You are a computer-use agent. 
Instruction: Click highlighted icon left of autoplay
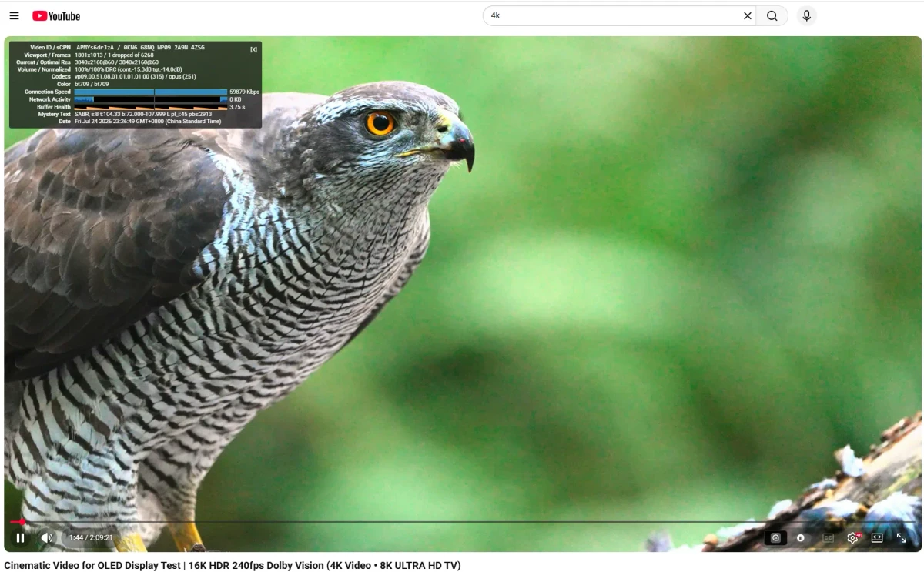click(775, 538)
